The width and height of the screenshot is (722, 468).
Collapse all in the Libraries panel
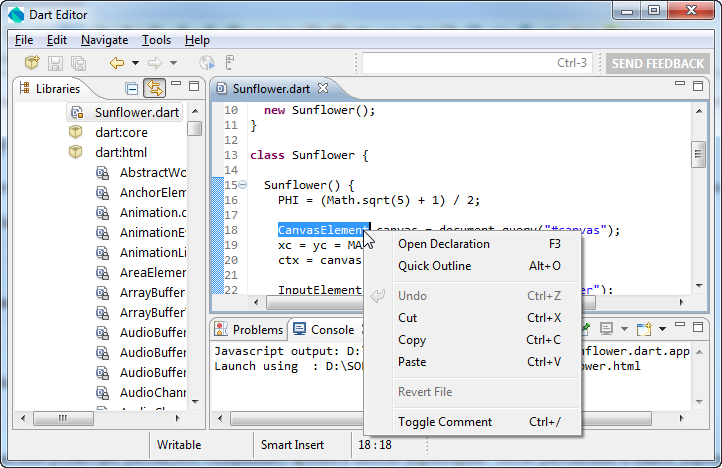coord(132,88)
